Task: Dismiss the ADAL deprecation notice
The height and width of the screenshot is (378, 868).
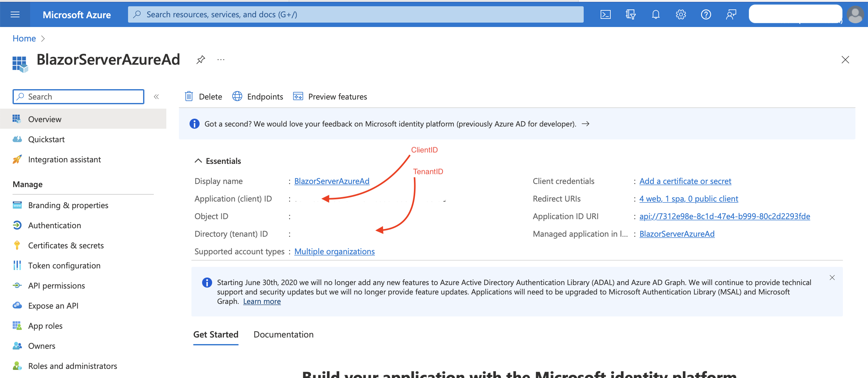Action: coord(832,278)
